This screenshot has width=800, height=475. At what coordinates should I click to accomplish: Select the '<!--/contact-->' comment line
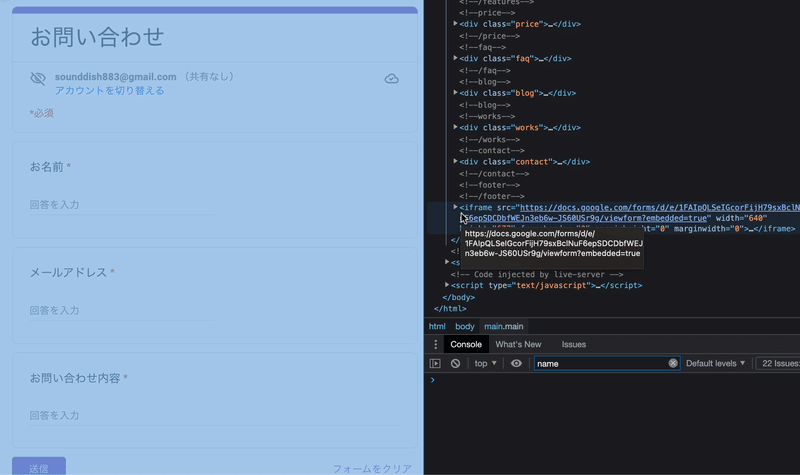[x=494, y=173]
